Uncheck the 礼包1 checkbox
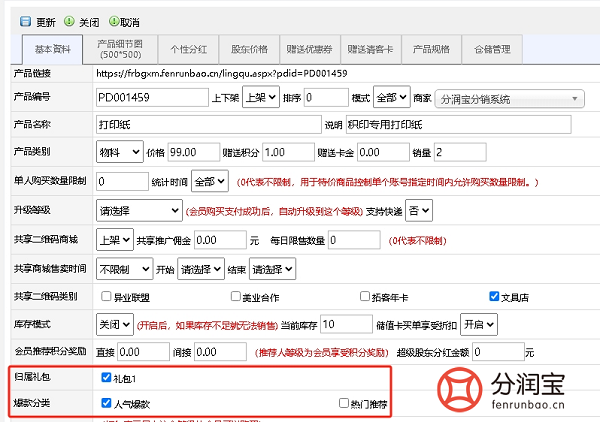600x422 pixels. [107, 379]
